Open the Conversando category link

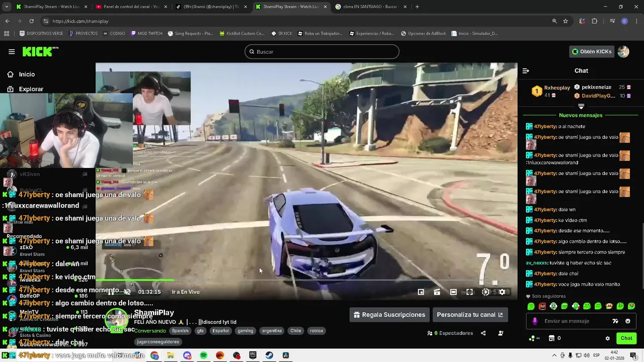point(150,331)
